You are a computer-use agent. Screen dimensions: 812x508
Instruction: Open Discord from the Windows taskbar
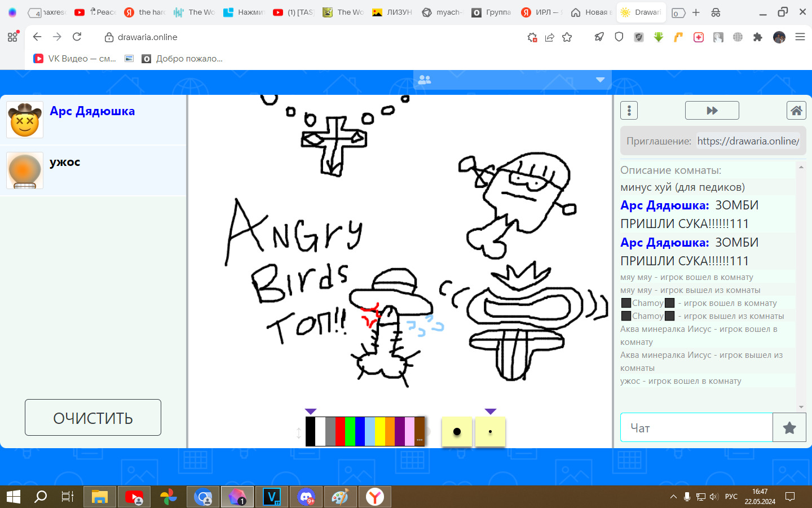[x=306, y=497]
